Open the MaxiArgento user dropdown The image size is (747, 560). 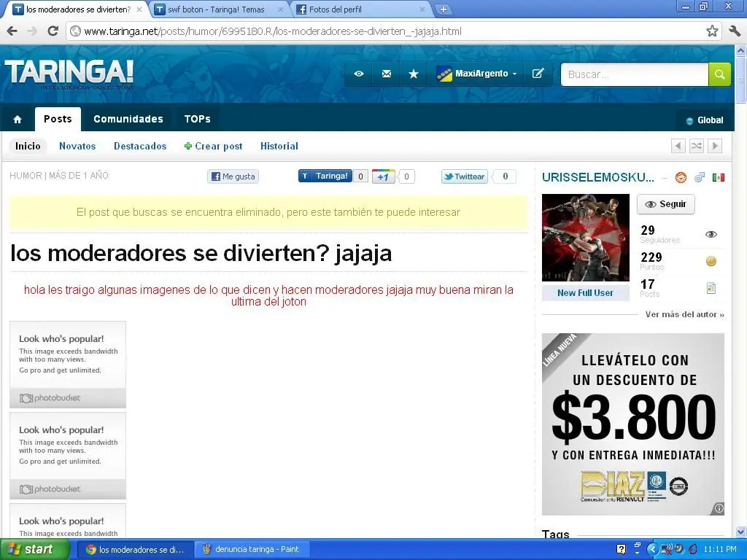(476, 74)
